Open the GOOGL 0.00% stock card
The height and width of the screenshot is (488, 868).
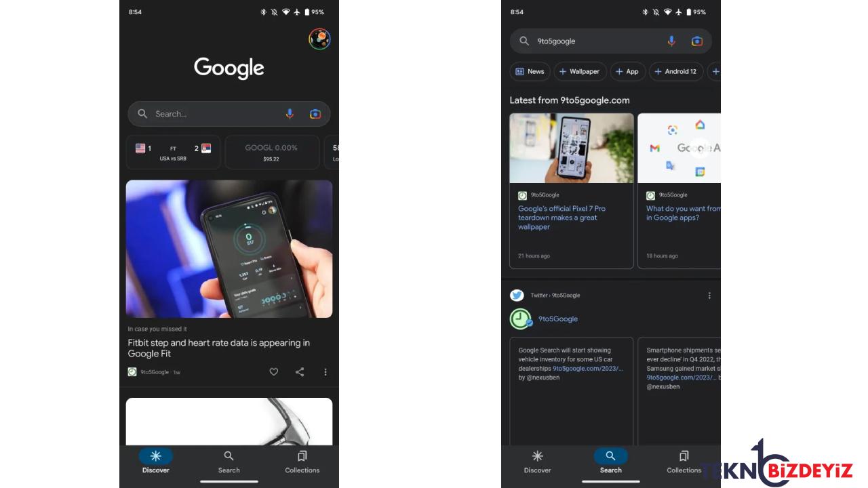pos(271,152)
